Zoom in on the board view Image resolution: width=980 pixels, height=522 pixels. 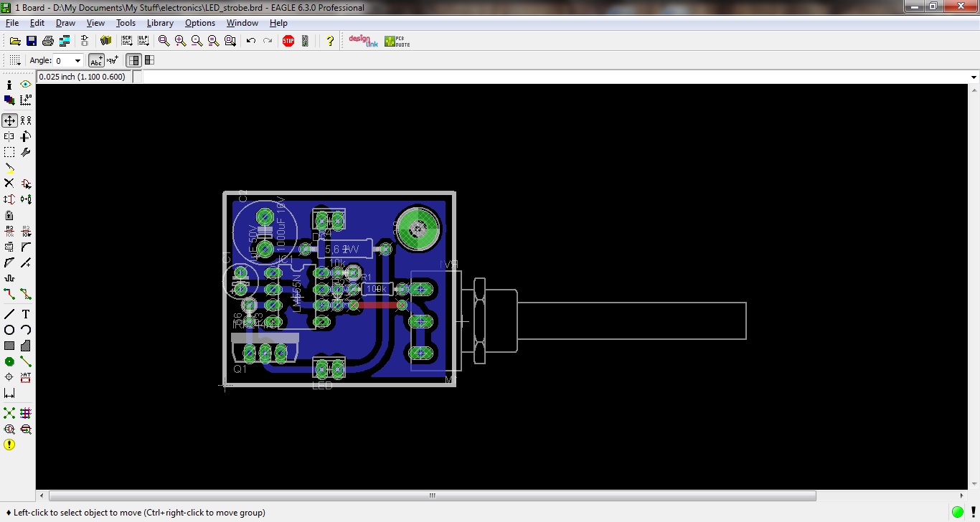click(180, 41)
